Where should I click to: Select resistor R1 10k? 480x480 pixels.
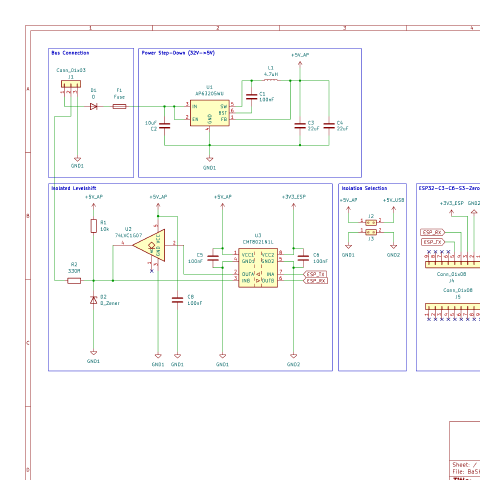(x=94, y=226)
